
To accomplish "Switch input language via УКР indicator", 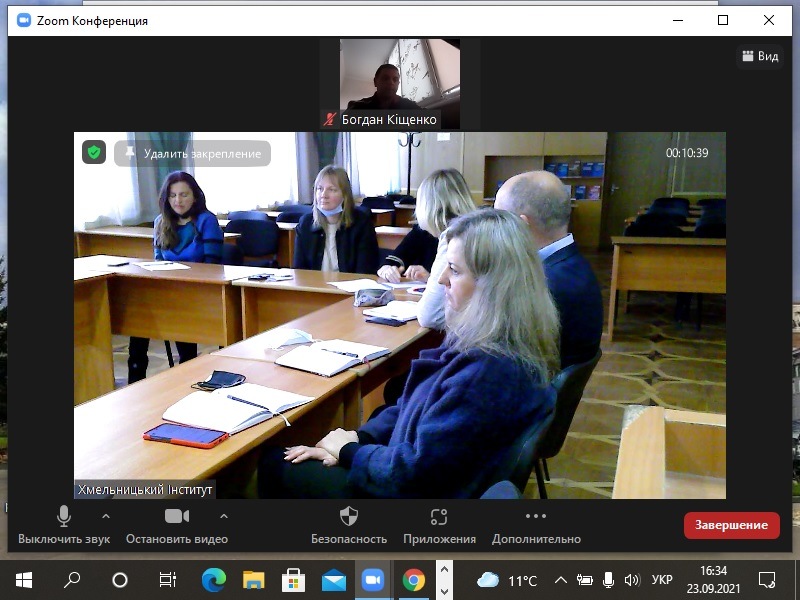I will tap(662, 580).
